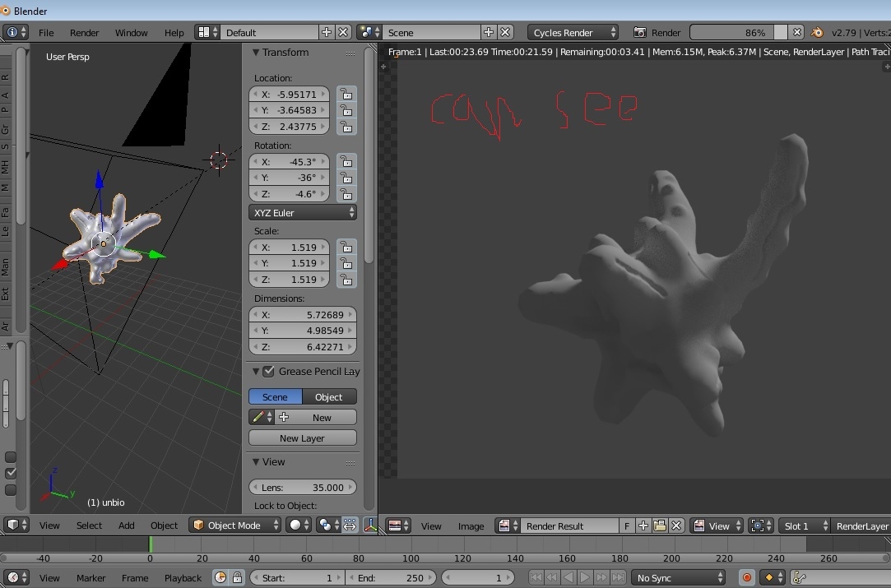Select the Object grease pencil source

coord(328,396)
